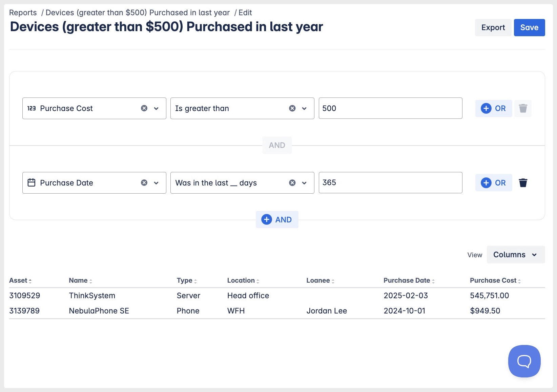Delete the Purchase Date filter row
The image size is (557, 392).
coord(523,183)
